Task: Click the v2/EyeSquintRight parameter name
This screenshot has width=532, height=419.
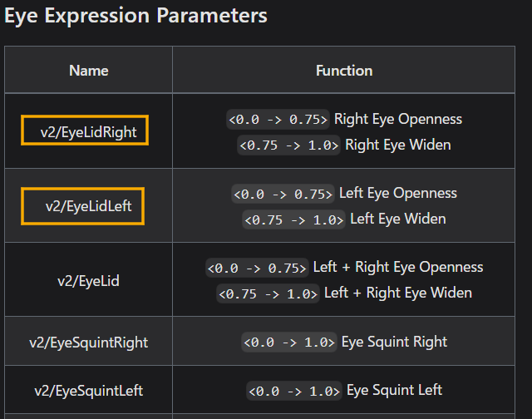Action: tap(89, 342)
